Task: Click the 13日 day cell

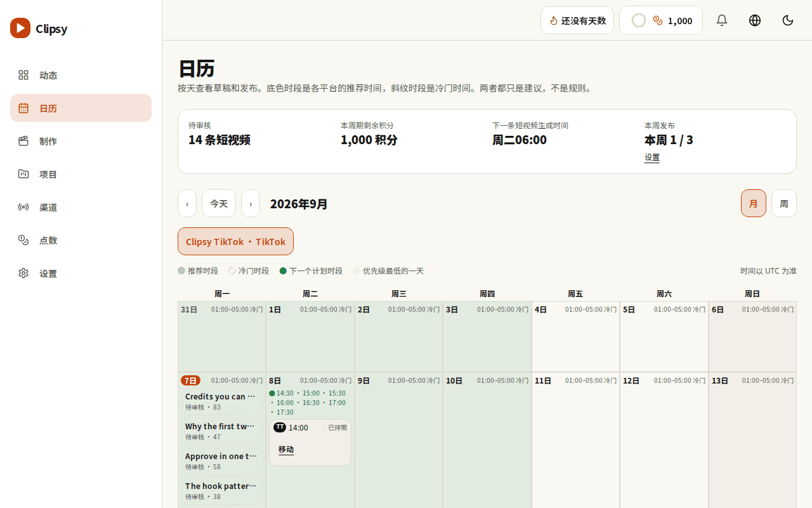Action: pyautogui.click(x=752, y=440)
